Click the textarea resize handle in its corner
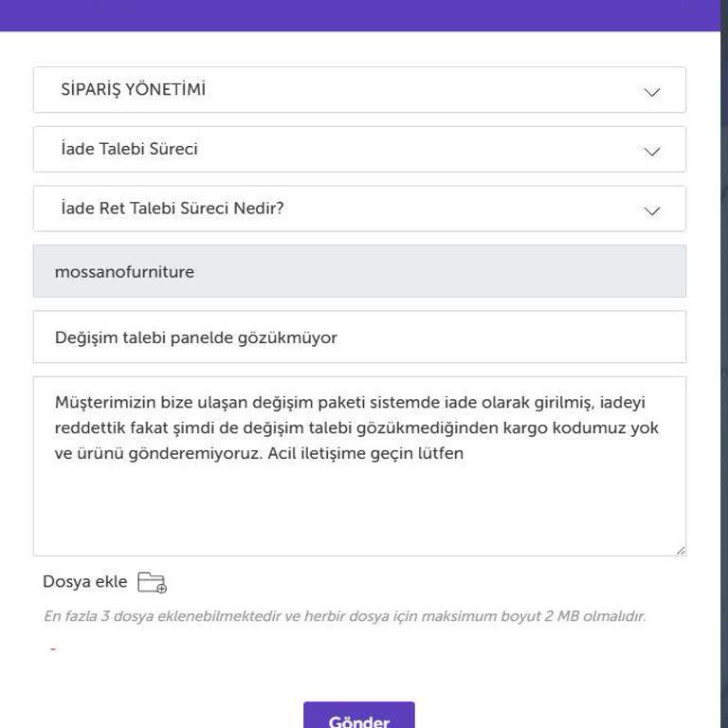 (x=680, y=549)
